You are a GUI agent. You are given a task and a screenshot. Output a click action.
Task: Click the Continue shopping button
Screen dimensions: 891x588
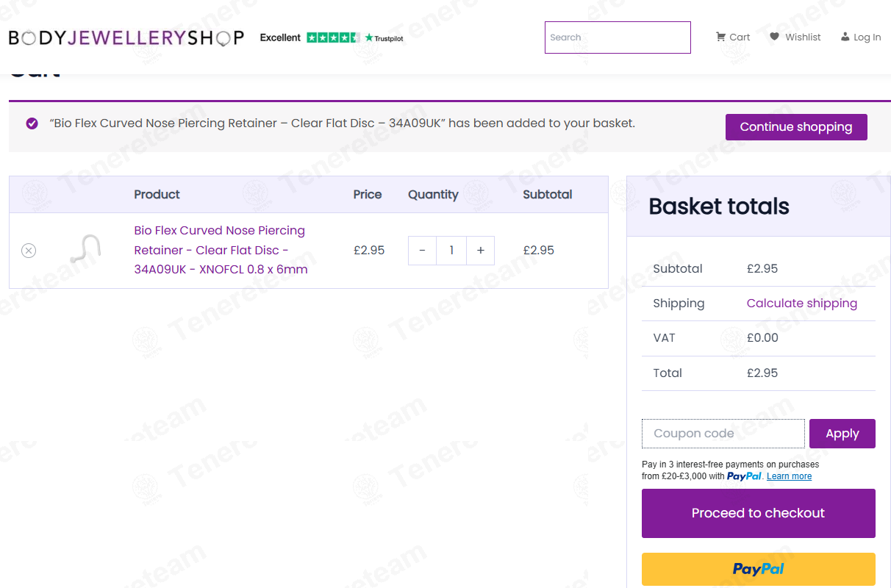[796, 127]
